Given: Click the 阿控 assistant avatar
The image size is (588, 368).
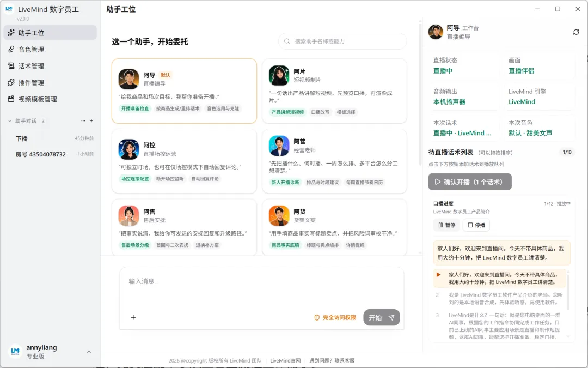Looking at the screenshot, I should tap(128, 149).
